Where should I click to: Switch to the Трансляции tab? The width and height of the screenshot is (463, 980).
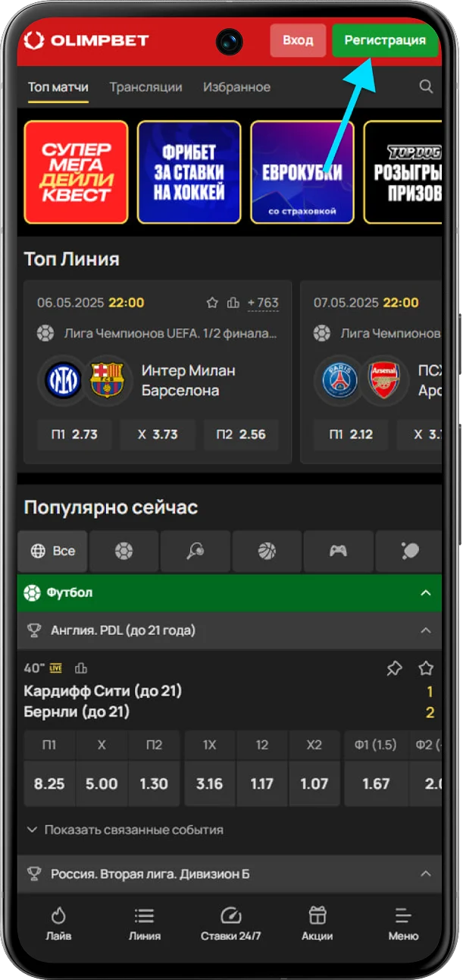tap(145, 87)
